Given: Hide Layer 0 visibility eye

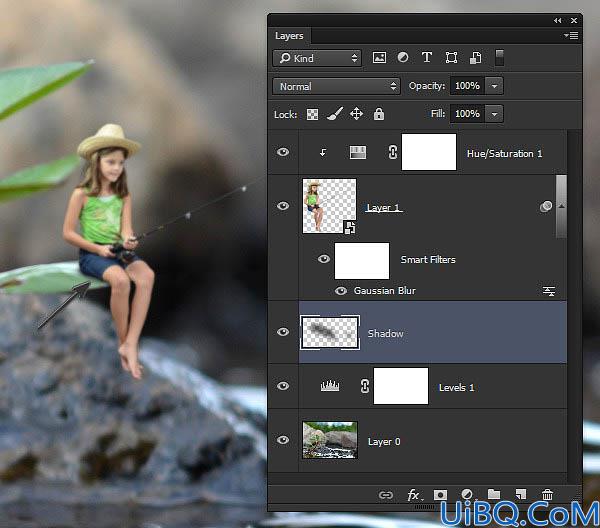Looking at the screenshot, I should pyautogui.click(x=283, y=440).
